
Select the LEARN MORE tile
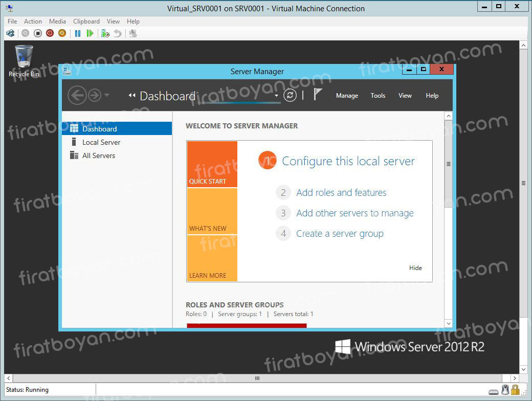212,258
